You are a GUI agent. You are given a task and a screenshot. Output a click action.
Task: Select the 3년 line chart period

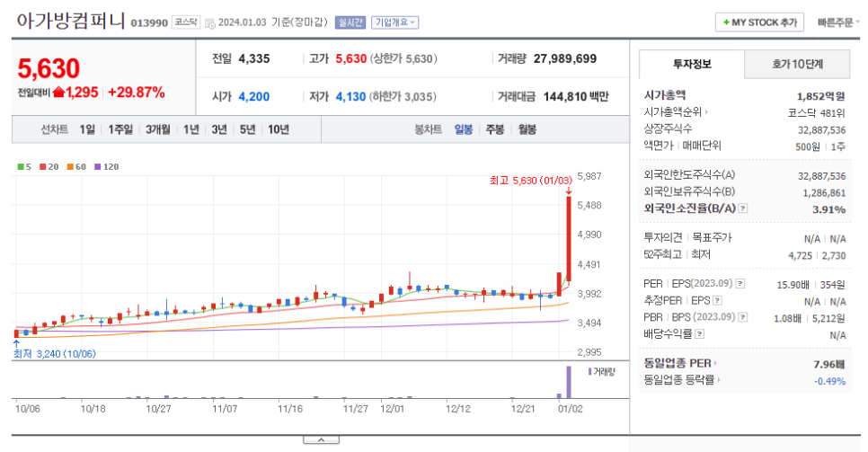click(x=219, y=129)
